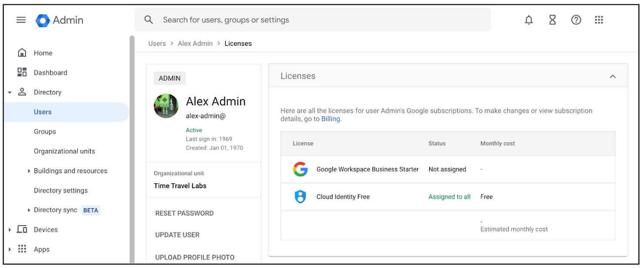Click UPDATE USER
The width and height of the screenshot is (644, 268).
(x=178, y=235)
